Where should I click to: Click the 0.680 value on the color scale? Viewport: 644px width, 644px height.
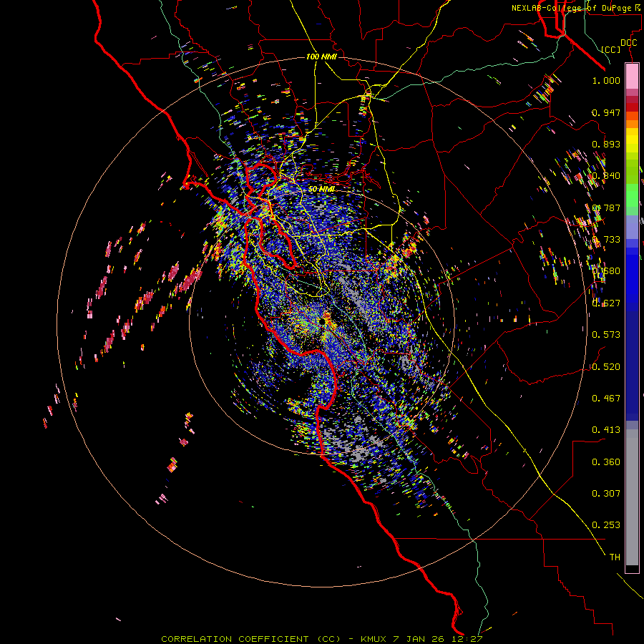point(606,271)
